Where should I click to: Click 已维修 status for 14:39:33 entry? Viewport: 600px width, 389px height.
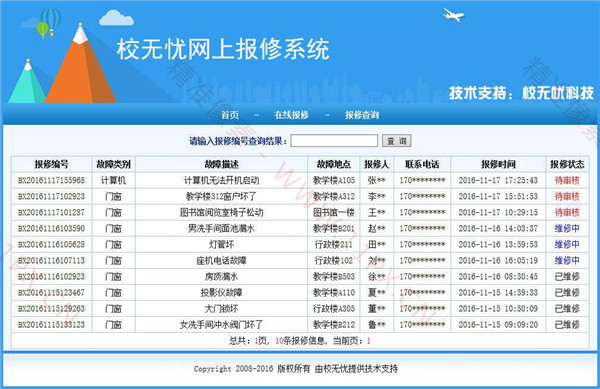(x=567, y=293)
